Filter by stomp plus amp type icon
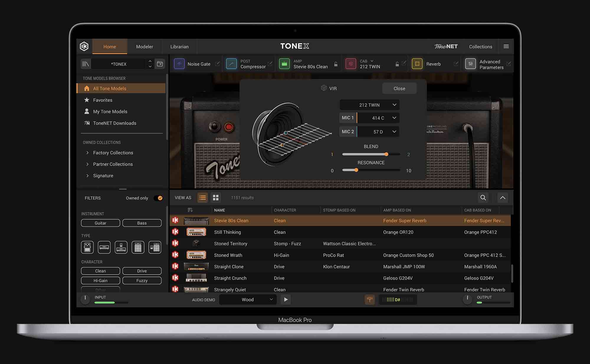Image resolution: width=590 pixels, height=364 pixels. [x=121, y=247]
